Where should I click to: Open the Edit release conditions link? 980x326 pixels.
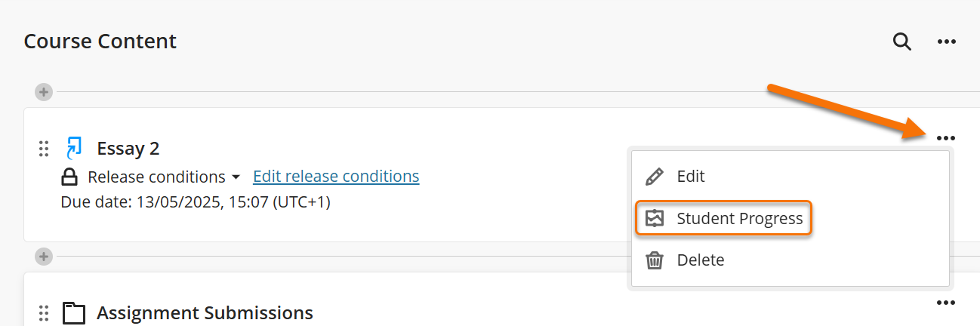click(x=336, y=177)
